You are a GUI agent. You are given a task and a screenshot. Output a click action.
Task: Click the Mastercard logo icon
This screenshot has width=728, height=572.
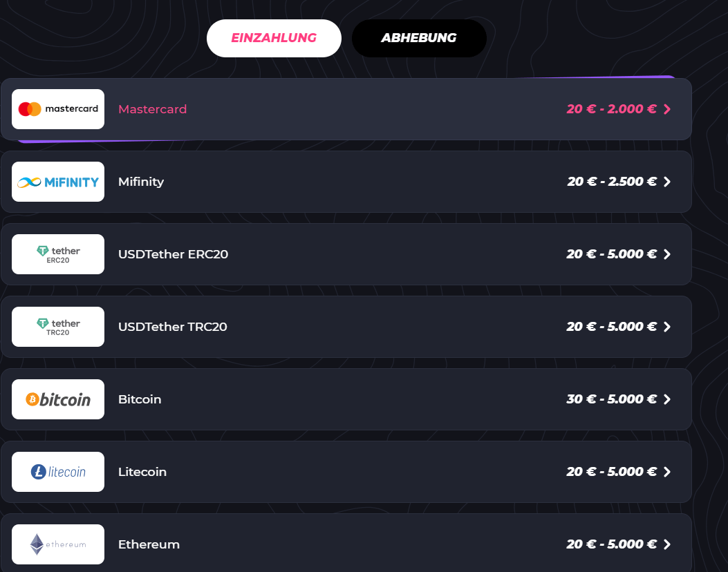[58, 109]
